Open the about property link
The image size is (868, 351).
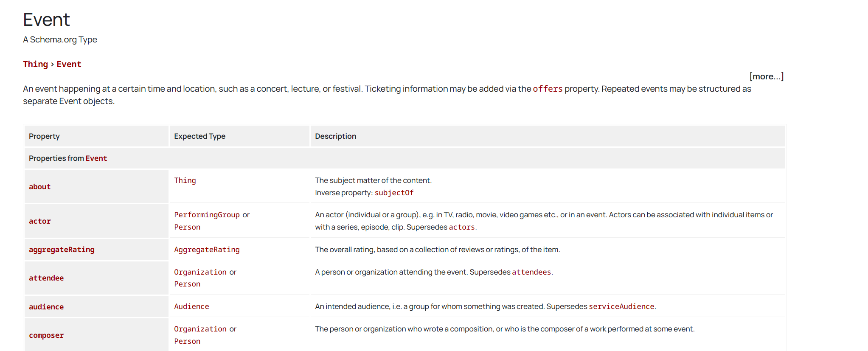[x=39, y=187]
